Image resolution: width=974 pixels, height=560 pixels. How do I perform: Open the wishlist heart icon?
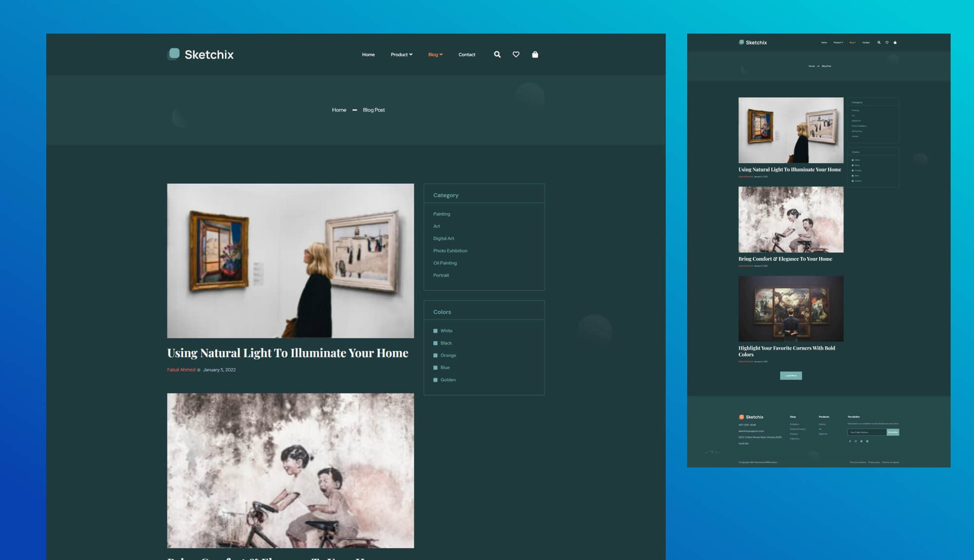[x=516, y=55]
